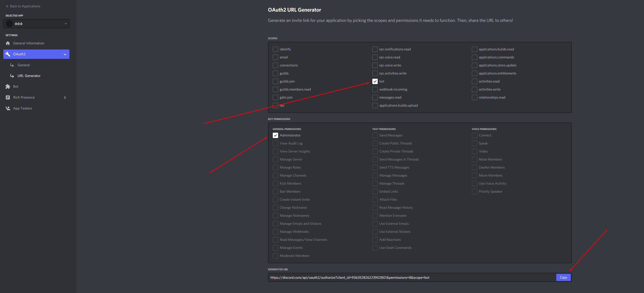
Task: Check the identify scope box
Action: (275, 49)
